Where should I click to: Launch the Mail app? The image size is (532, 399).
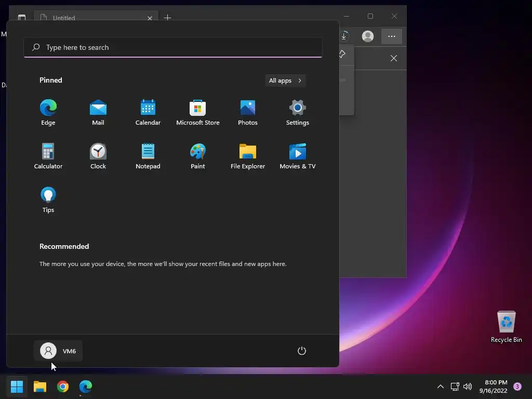tap(98, 112)
